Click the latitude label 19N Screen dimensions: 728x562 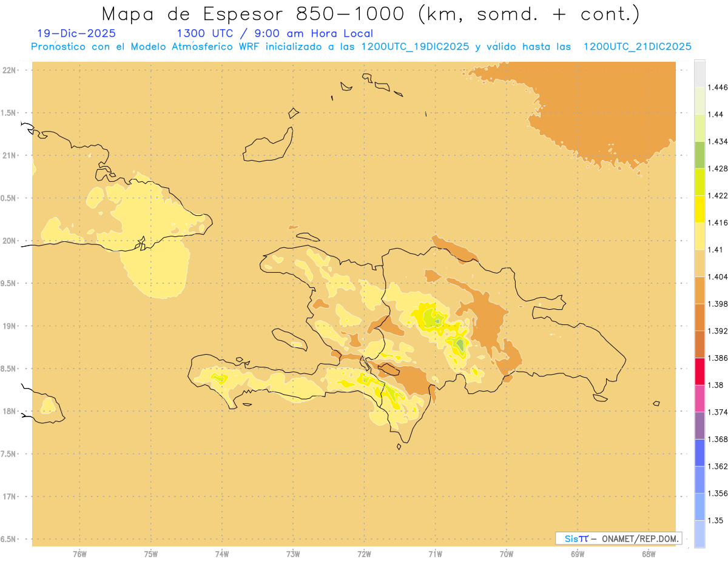[x=9, y=326]
